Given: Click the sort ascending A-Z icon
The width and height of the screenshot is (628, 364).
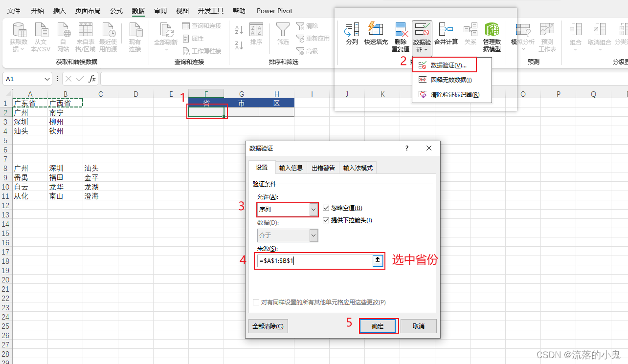Looking at the screenshot, I should tap(239, 30).
